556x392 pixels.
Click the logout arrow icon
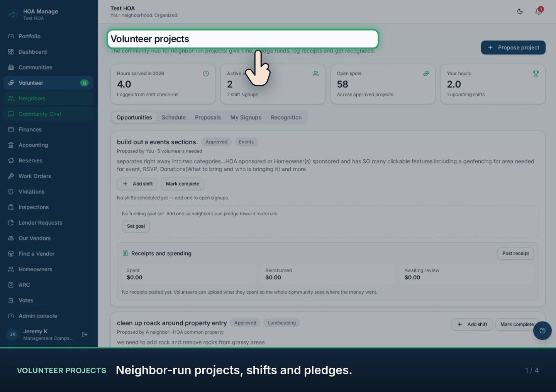click(85, 335)
